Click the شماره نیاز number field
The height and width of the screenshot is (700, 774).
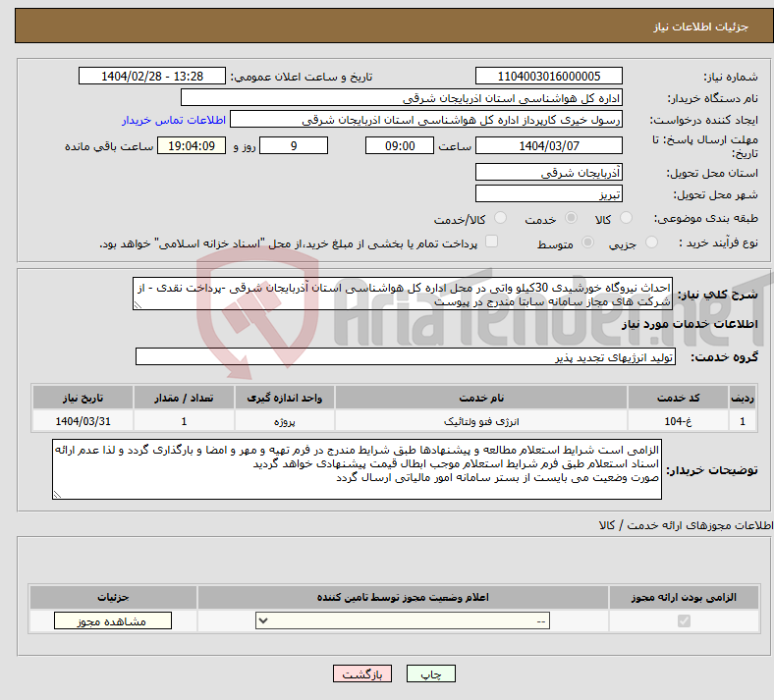tap(548, 76)
